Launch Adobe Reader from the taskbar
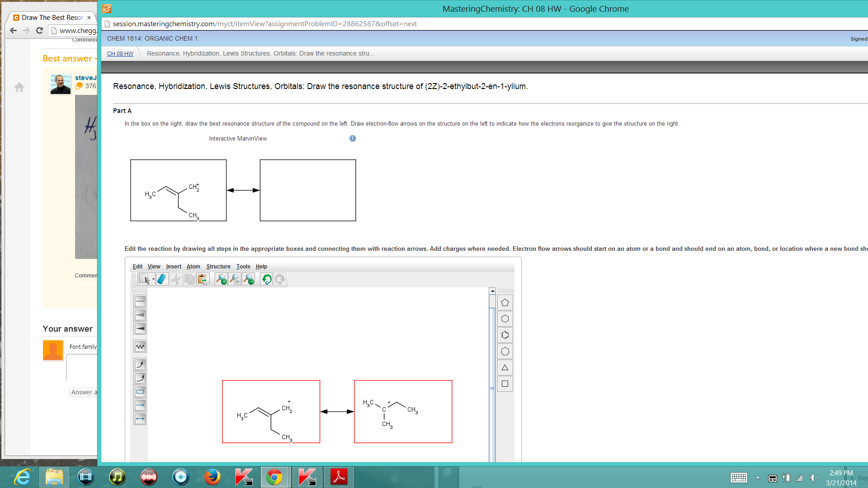 [x=339, y=477]
